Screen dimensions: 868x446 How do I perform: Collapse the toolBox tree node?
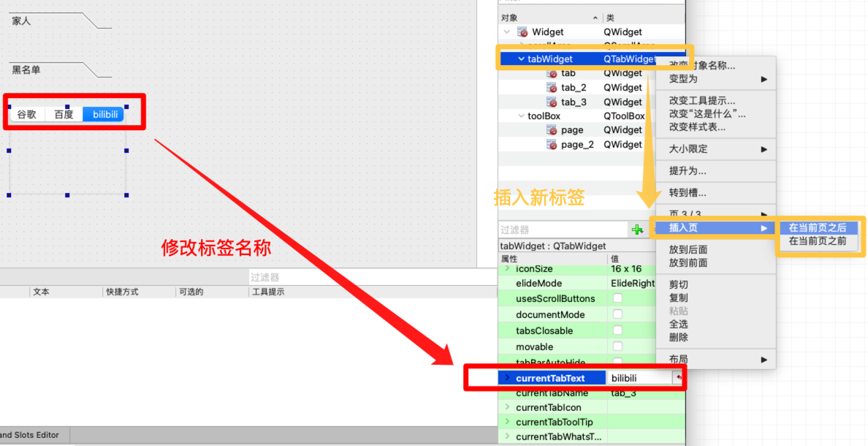click(x=521, y=116)
